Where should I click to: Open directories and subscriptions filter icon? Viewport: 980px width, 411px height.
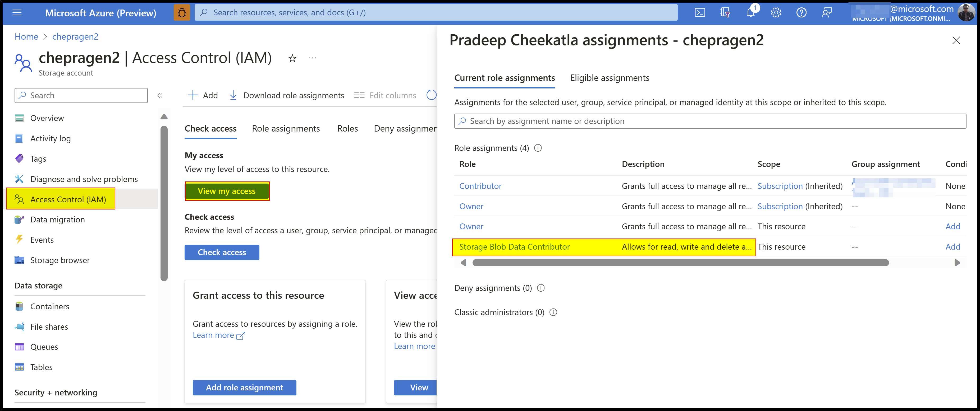click(x=725, y=12)
